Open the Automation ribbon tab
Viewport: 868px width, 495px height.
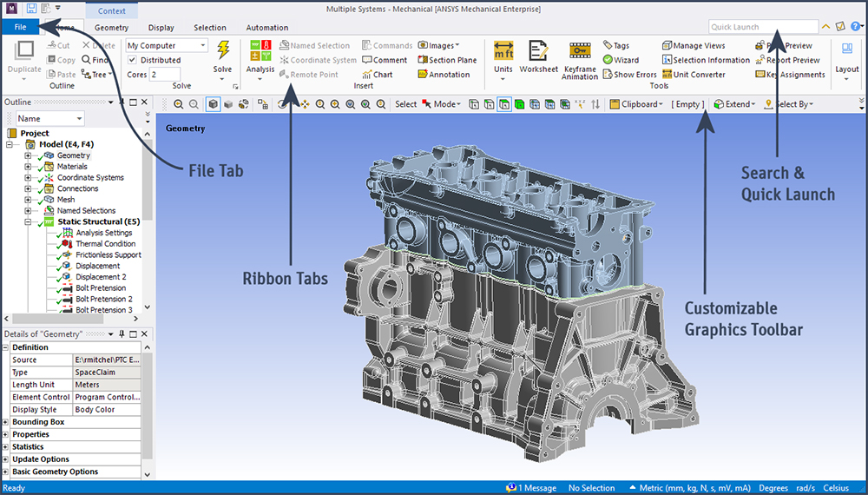(x=266, y=28)
